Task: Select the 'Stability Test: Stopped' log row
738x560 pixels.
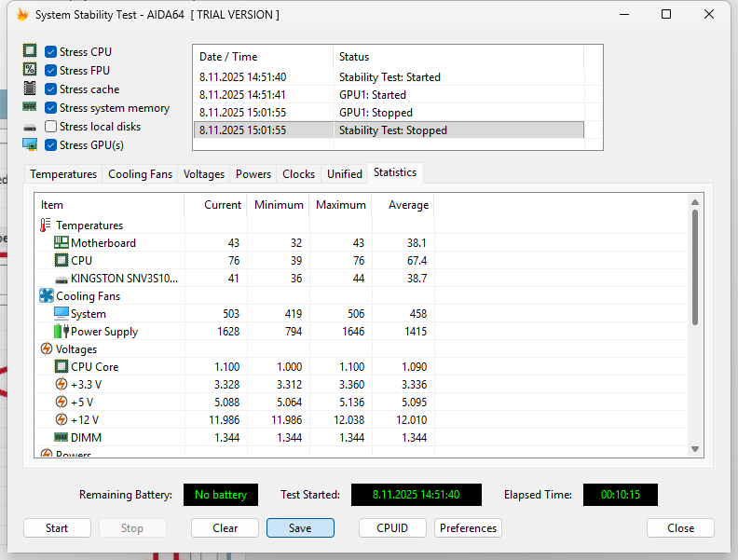Action: pyautogui.click(x=389, y=130)
